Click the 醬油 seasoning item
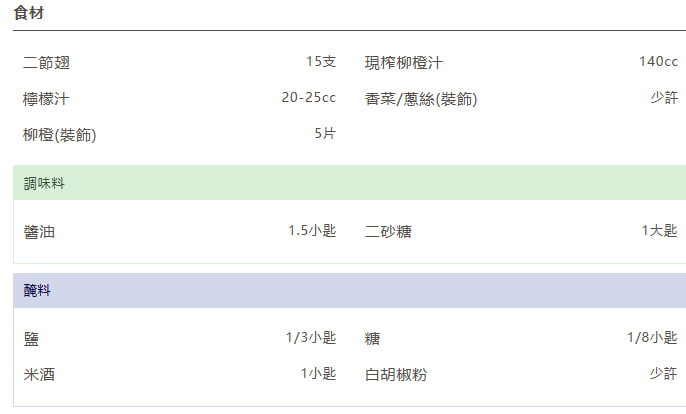The width and height of the screenshot is (686, 414). [x=39, y=231]
